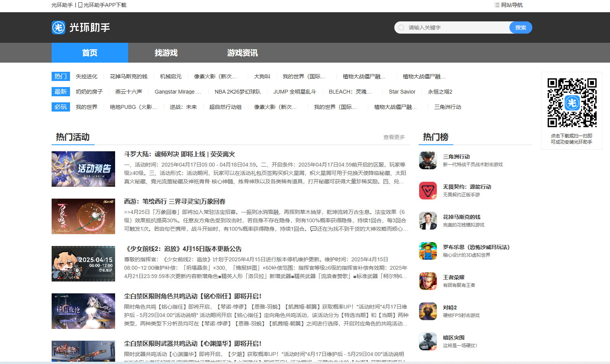Image resolution: width=610 pixels, height=364 pixels.
Task: Click the search magnifier icon in search box
Action: click(x=401, y=28)
